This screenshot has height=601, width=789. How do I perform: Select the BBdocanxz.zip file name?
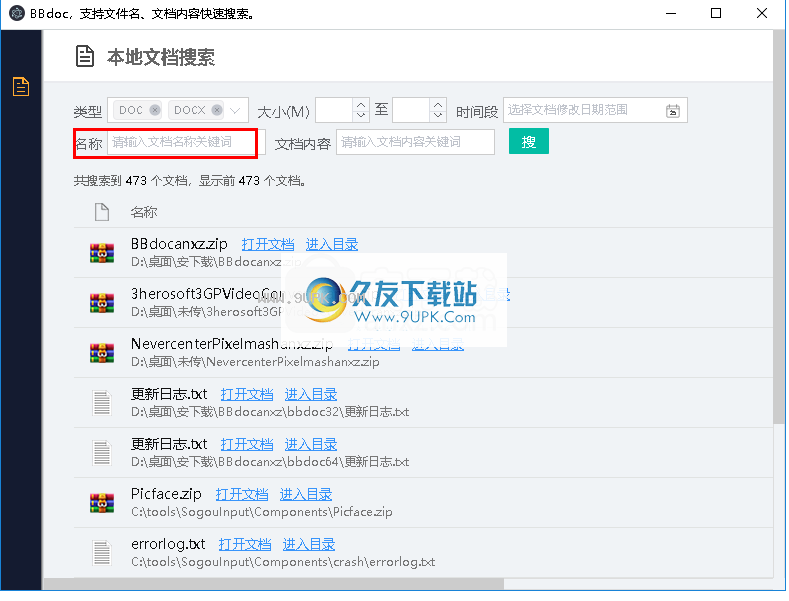click(179, 244)
